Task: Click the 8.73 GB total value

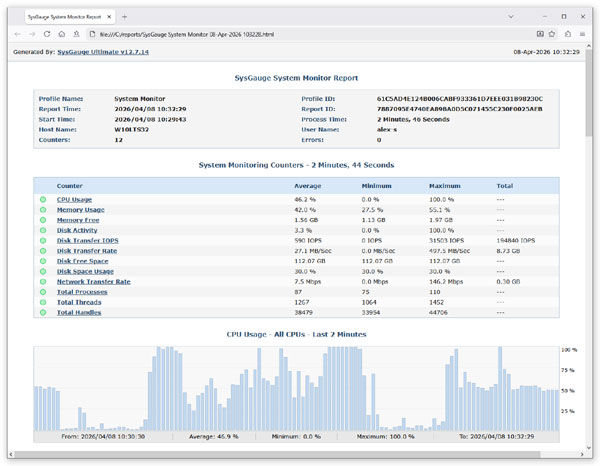Action: tap(508, 251)
